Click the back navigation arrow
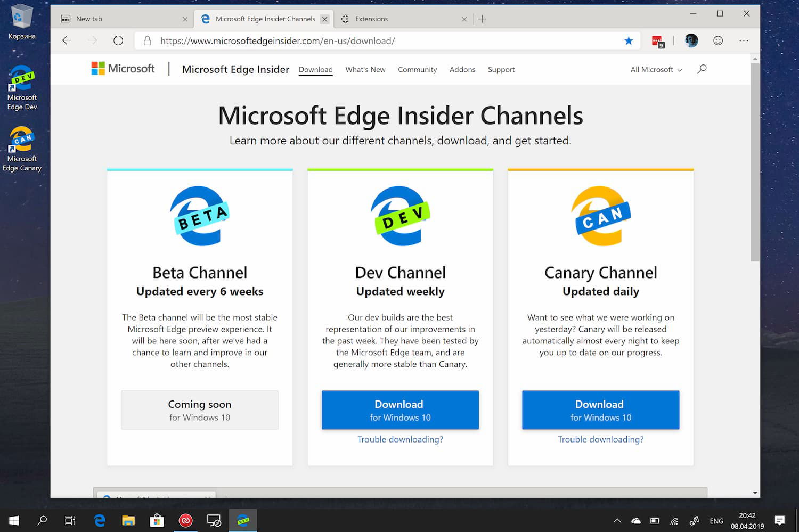 [x=67, y=40]
